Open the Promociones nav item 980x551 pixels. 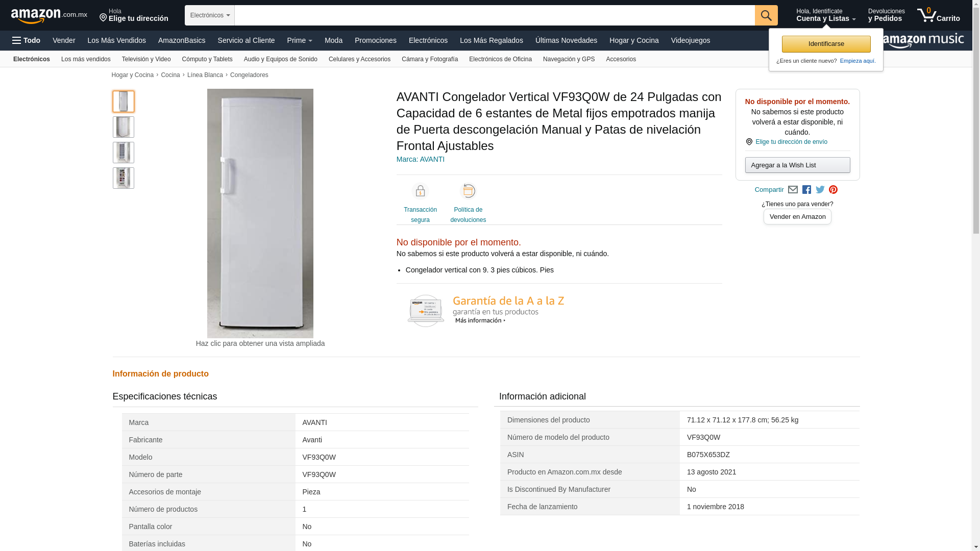[376, 40]
